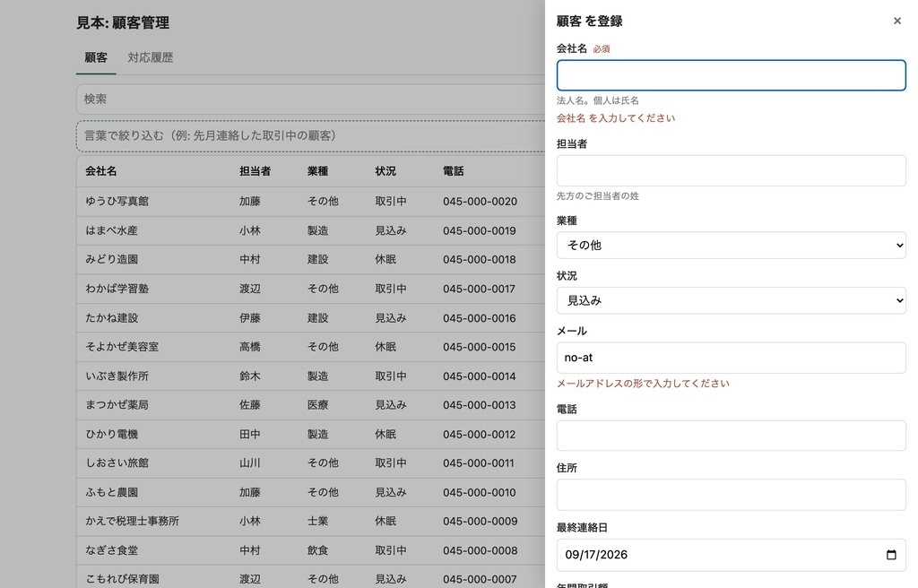Screen dimensions: 918x588
Task: Select the いぶき製作所 row
Action: 310,376
